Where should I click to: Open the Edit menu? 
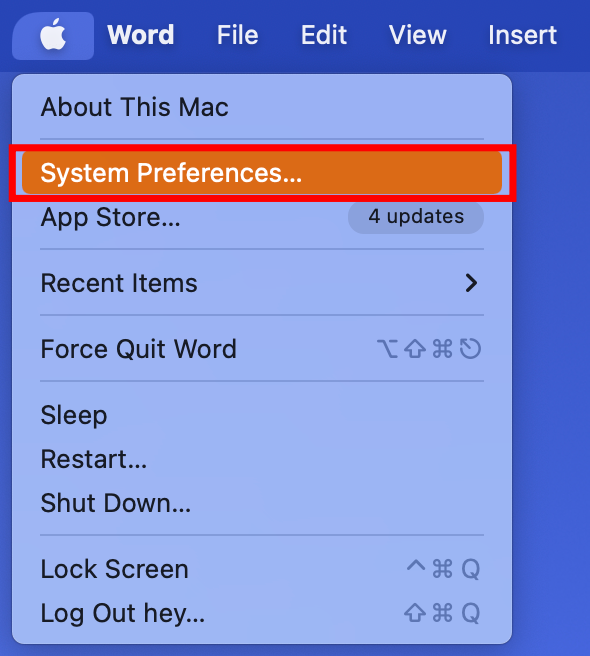(x=324, y=35)
